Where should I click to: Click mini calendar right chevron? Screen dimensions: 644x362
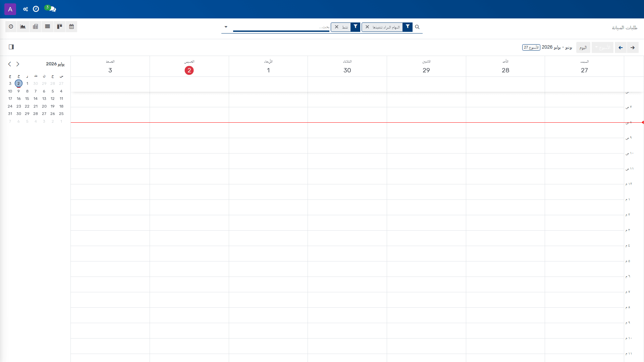point(18,64)
